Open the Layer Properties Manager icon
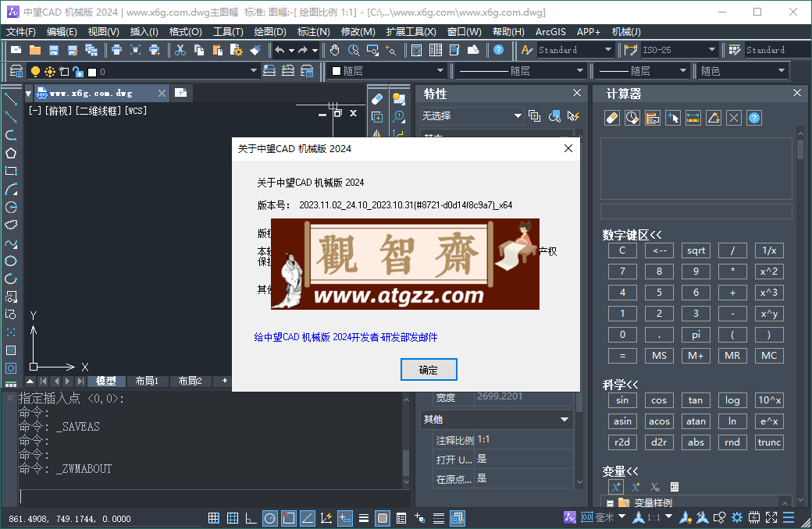Image resolution: width=812 pixels, height=529 pixels. pyautogui.click(x=16, y=71)
